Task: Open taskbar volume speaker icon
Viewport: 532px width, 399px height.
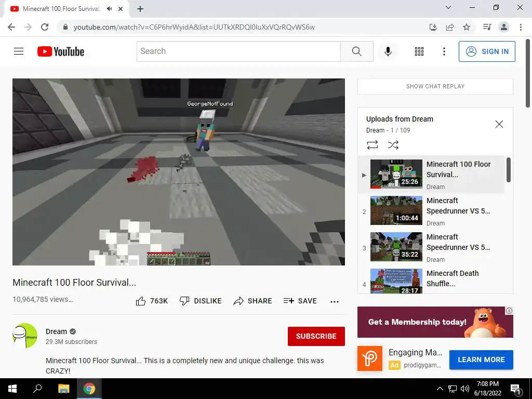Action: point(464,389)
